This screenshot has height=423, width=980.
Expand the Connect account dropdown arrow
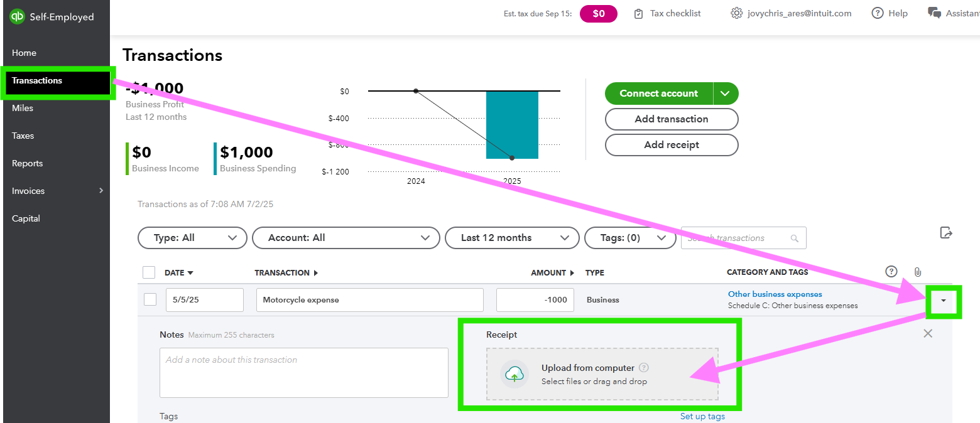(726, 94)
